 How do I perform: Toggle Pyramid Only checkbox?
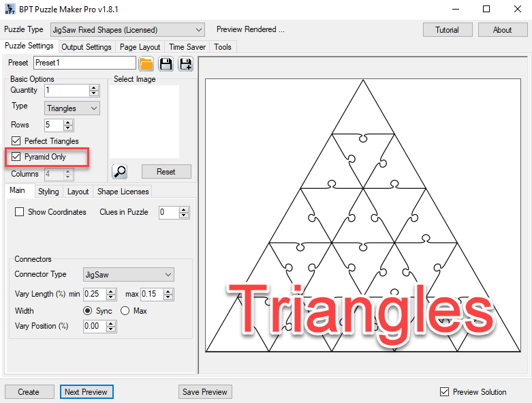pyautogui.click(x=16, y=157)
